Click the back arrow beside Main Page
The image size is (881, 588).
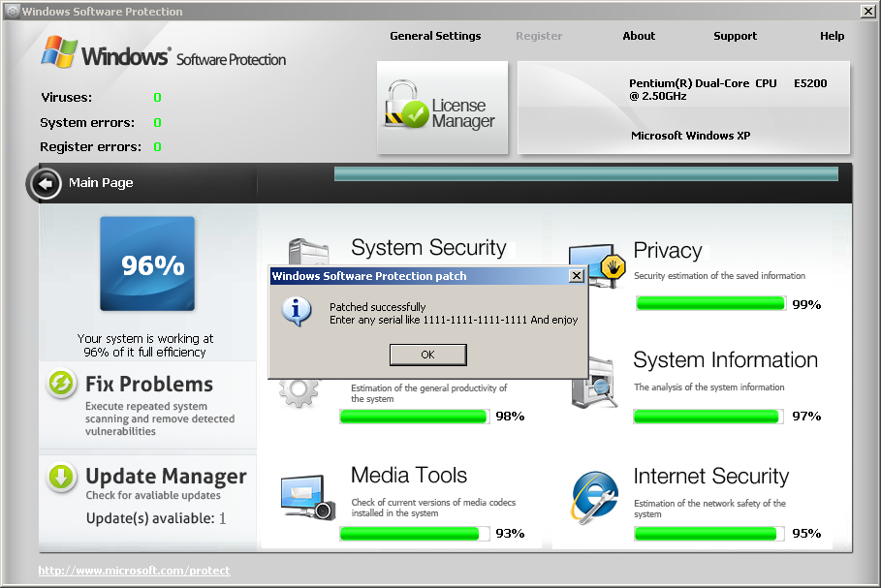(x=45, y=183)
